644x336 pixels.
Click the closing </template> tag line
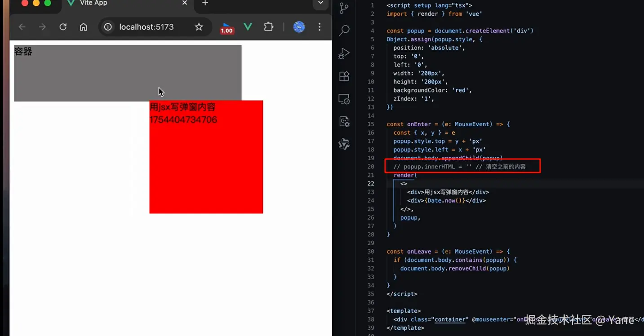pyautogui.click(x=405, y=328)
